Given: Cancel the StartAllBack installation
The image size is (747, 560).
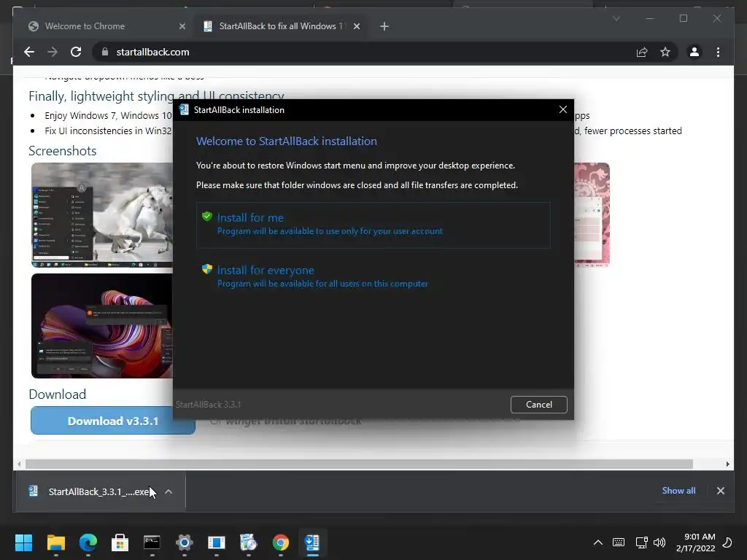Looking at the screenshot, I should [x=539, y=404].
